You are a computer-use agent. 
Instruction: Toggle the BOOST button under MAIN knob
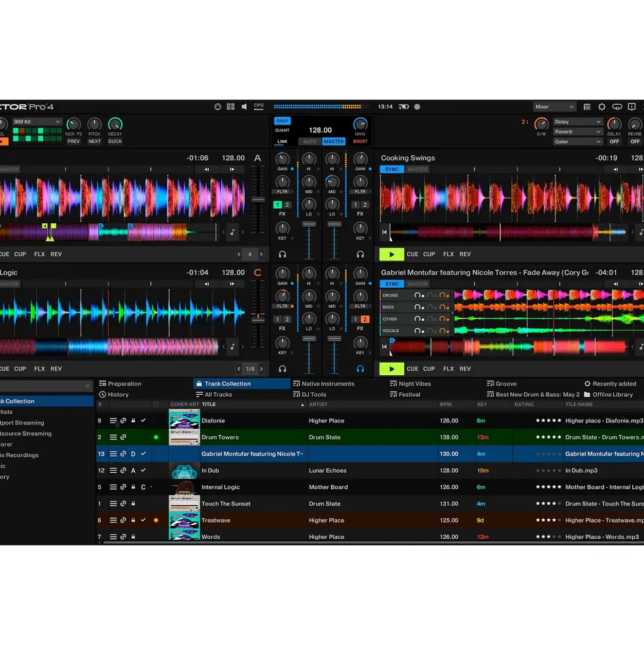tap(360, 141)
